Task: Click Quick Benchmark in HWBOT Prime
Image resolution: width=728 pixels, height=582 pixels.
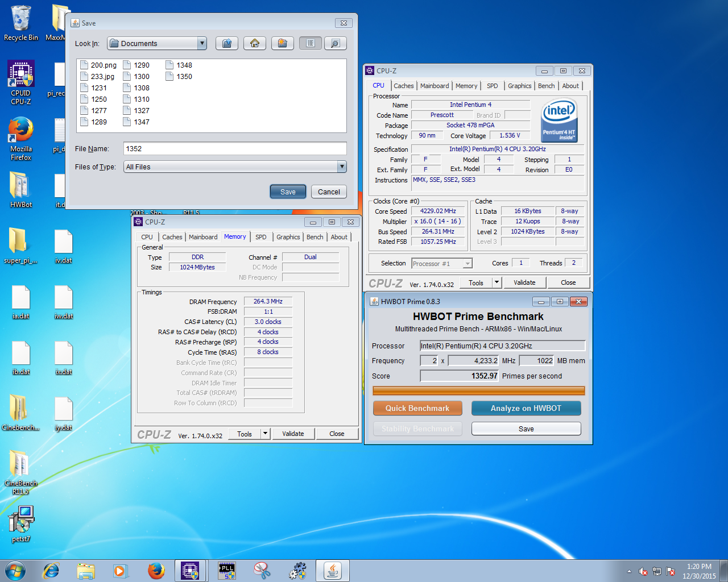Action: pos(417,408)
